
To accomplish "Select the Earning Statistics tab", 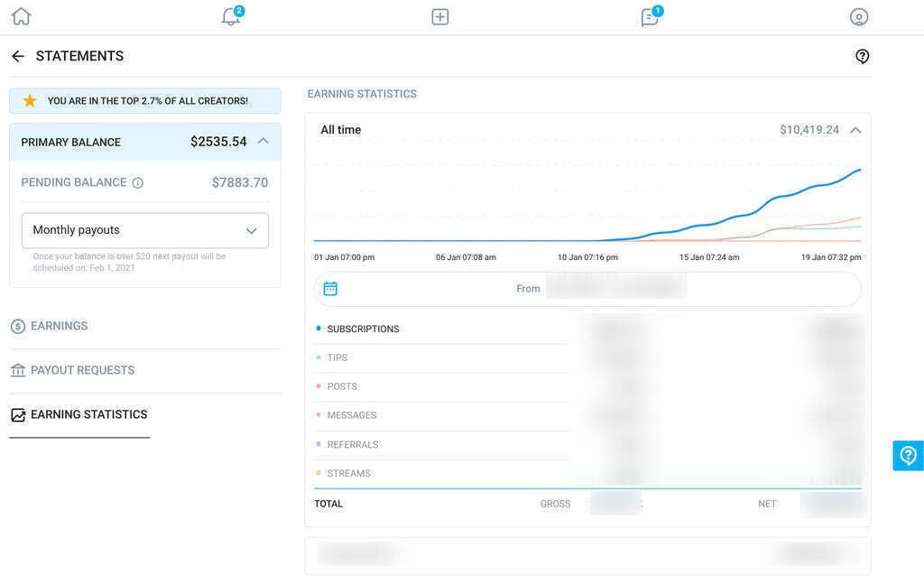I will pos(88,414).
